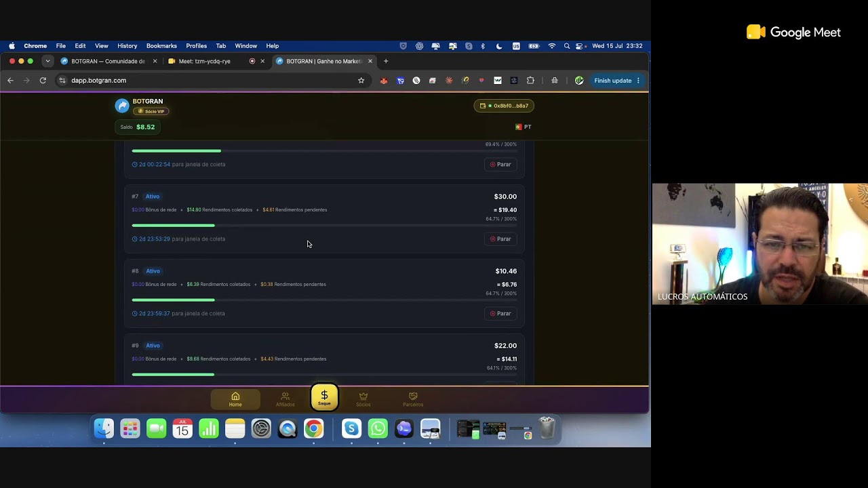Open Calendar from the Dock
Viewport: 868px width, 488px height.
click(x=182, y=428)
